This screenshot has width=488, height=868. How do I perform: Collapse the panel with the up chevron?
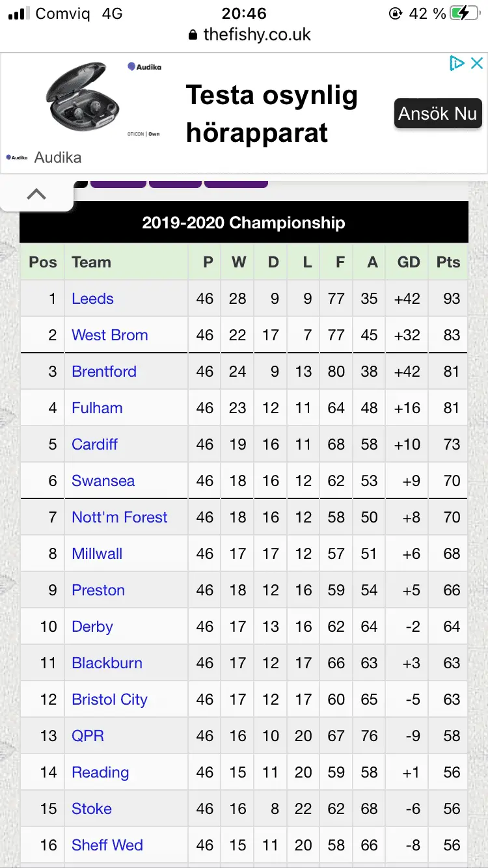[36, 194]
